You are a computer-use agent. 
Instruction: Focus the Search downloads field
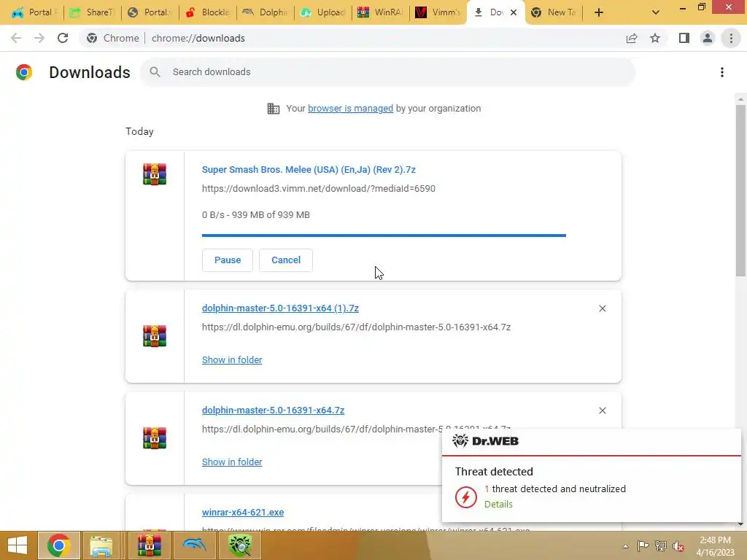point(388,72)
